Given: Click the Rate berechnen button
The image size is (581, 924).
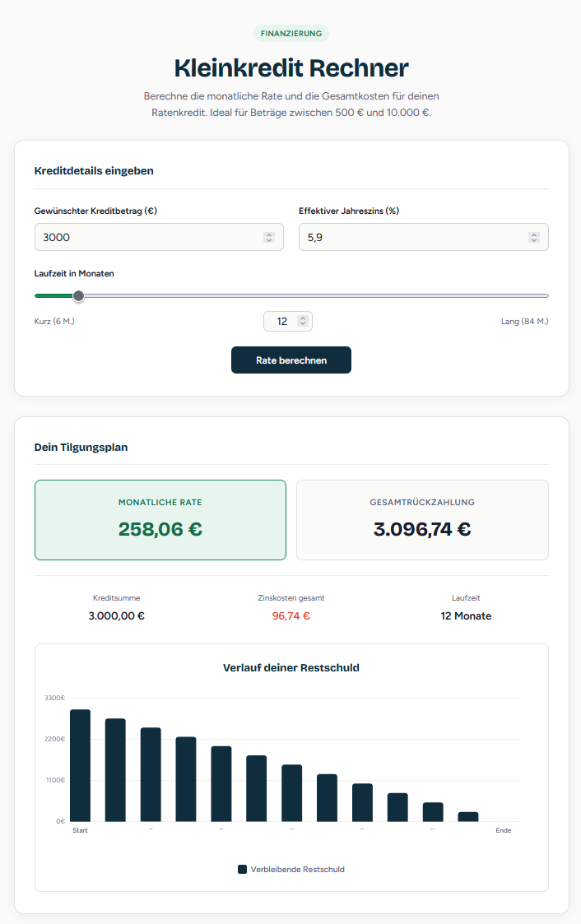Looking at the screenshot, I should tap(291, 360).
